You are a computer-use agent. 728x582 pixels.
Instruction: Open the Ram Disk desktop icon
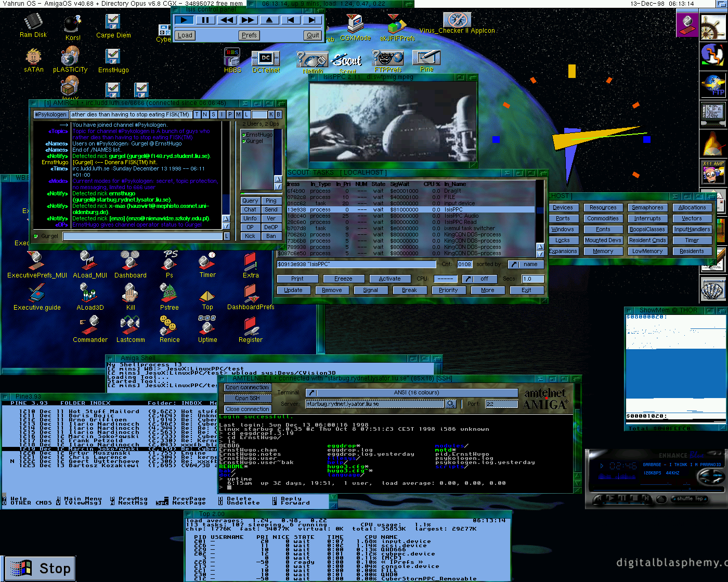[x=33, y=26]
